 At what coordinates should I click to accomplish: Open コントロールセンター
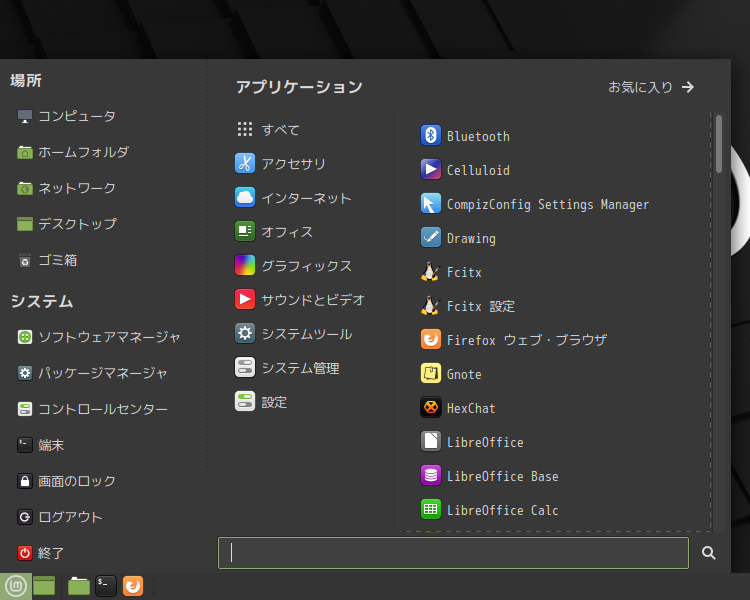[93, 409]
